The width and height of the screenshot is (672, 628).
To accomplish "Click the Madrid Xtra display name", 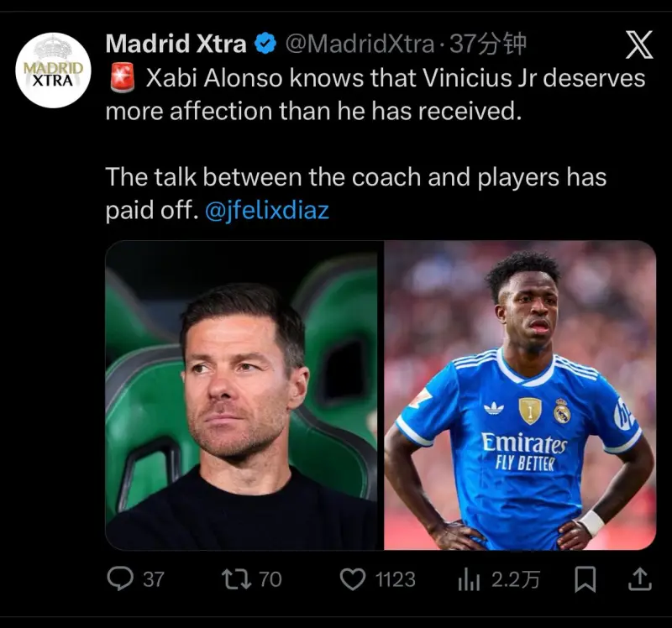I will coord(176,44).
